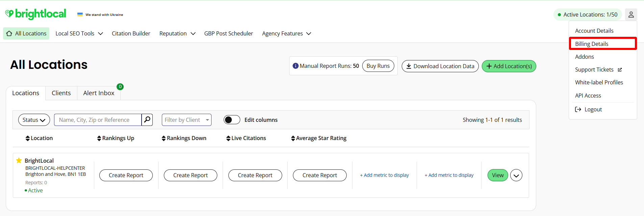
Task: Create Report under Average Star Rating
Action: pyautogui.click(x=320, y=175)
